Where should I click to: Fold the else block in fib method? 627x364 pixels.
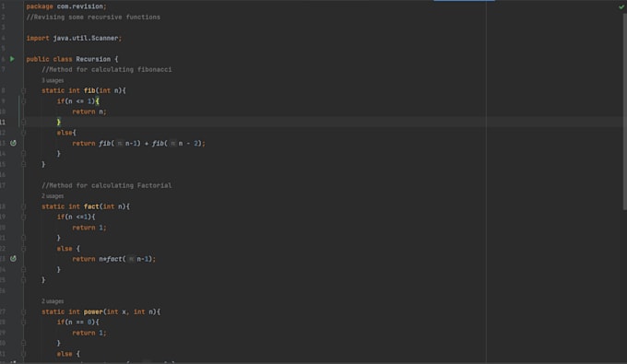[23, 133]
